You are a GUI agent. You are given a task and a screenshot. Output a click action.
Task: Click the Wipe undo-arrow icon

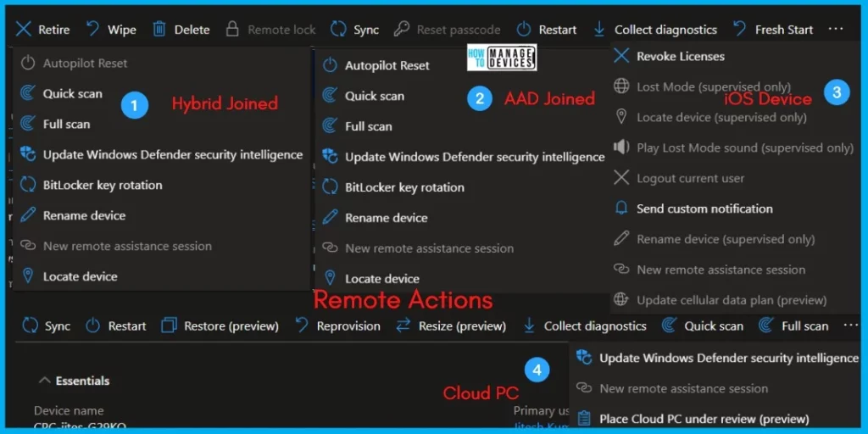click(x=93, y=29)
